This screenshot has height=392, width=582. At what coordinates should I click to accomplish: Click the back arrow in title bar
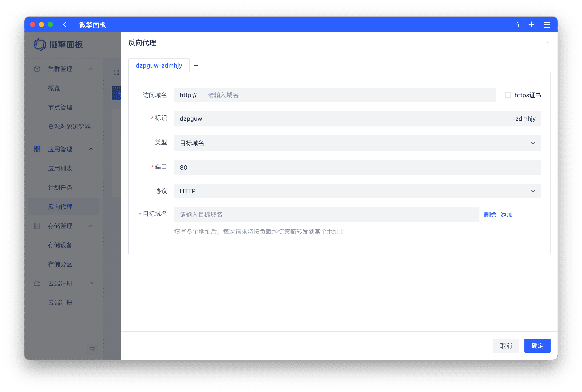[x=65, y=24]
